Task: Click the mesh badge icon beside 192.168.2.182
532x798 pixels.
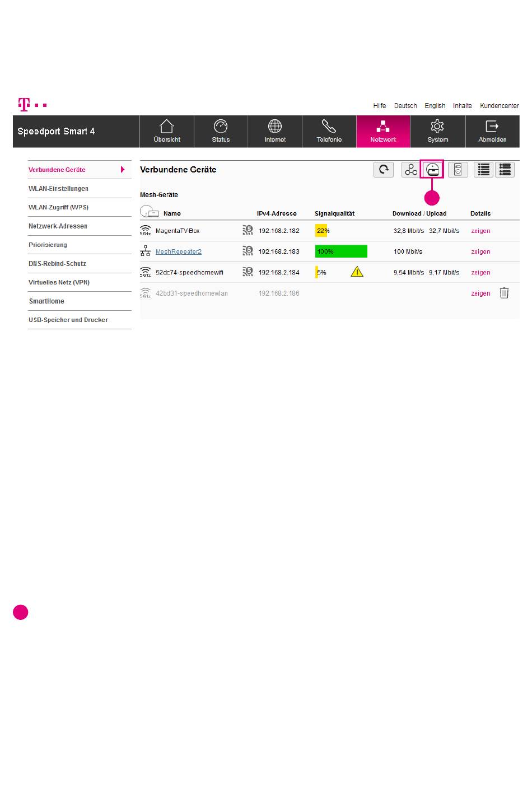Action: [248, 230]
